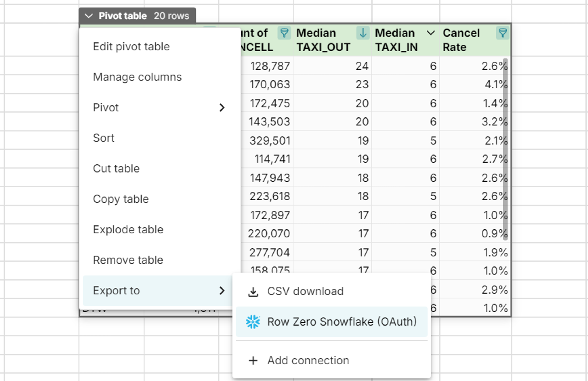Click the cell showing 223,618
The width and height of the screenshot is (588, 381).
click(267, 196)
